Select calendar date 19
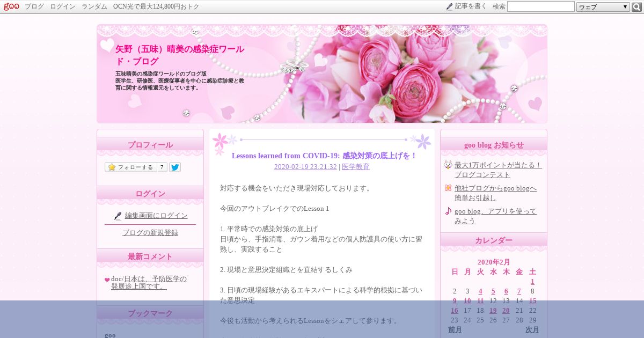Viewport: 644px width, 338px height. 493,311
